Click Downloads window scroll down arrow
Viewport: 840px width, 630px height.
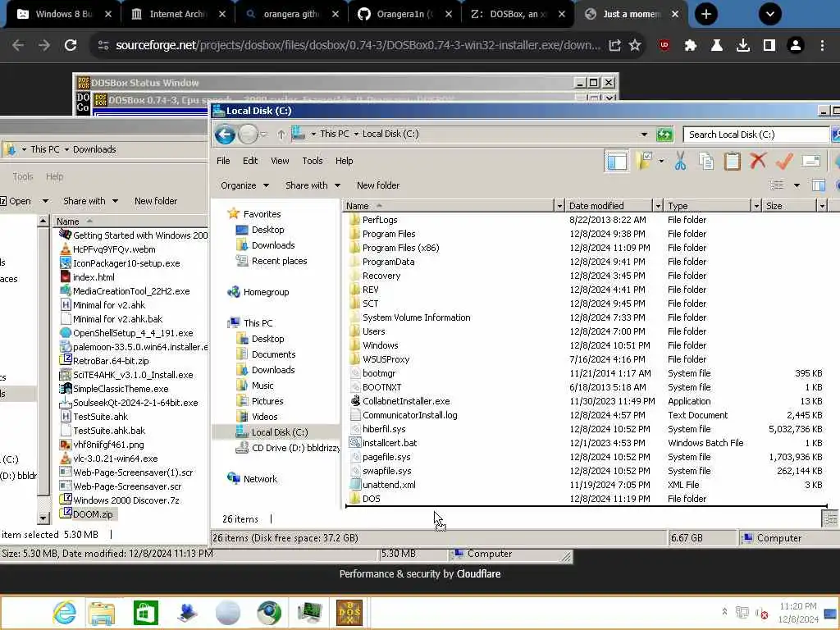(x=43, y=518)
